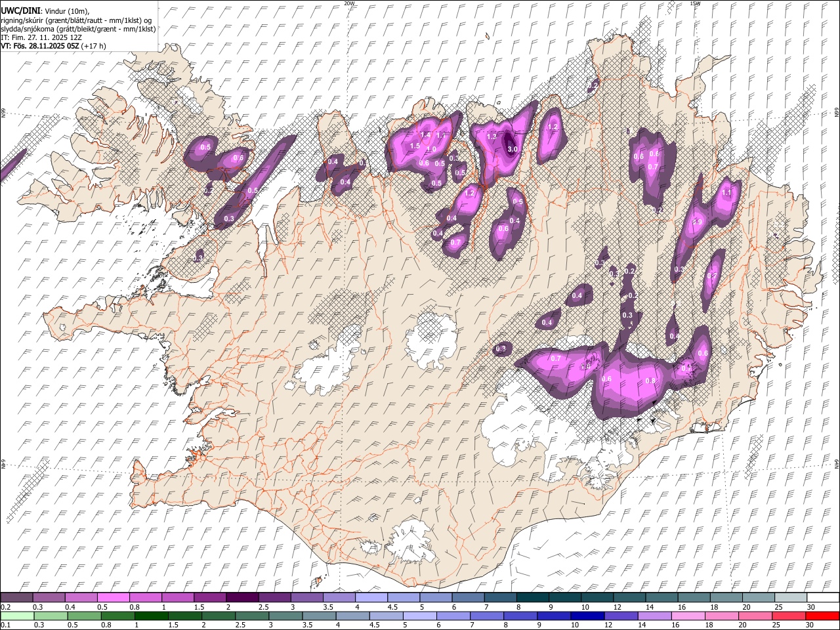
Task: Pick the light pink lower legend swatch at 16
Action: (x=687, y=616)
